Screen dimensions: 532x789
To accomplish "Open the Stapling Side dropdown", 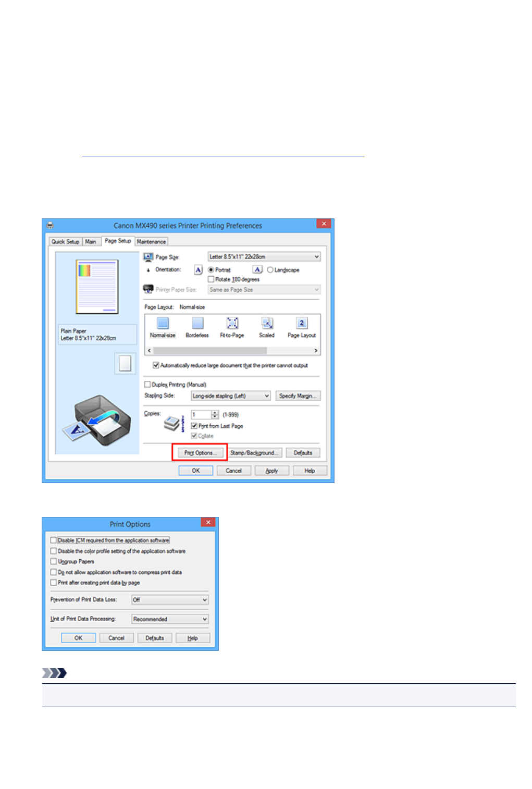I will pyautogui.click(x=230, y=396).
